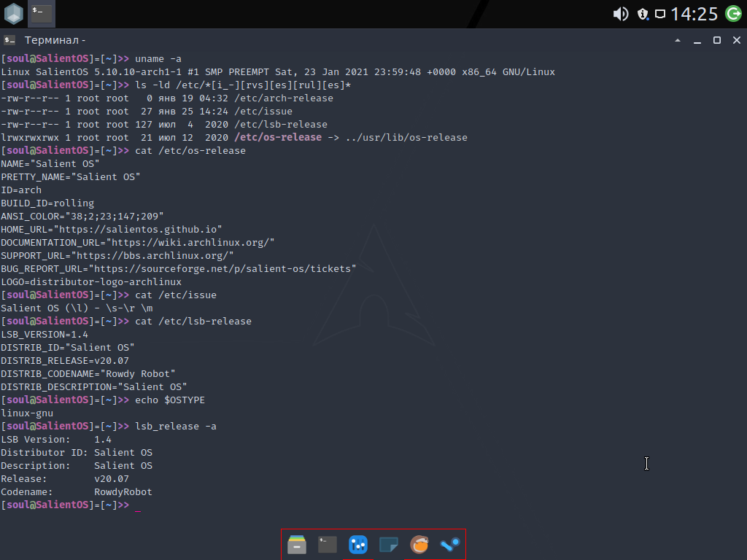Open the sticky notes dock app

click(x=388, y=544)
